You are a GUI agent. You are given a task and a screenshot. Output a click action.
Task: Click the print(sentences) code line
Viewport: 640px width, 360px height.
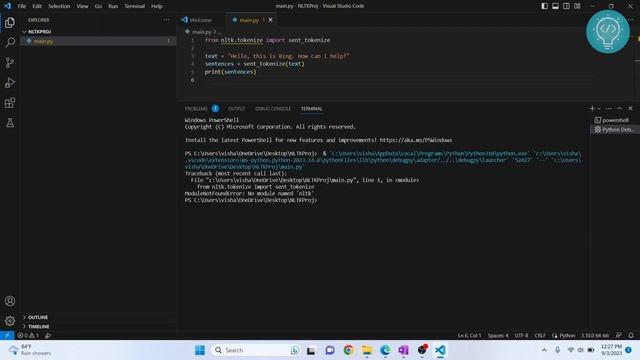[x=230, y=72]
